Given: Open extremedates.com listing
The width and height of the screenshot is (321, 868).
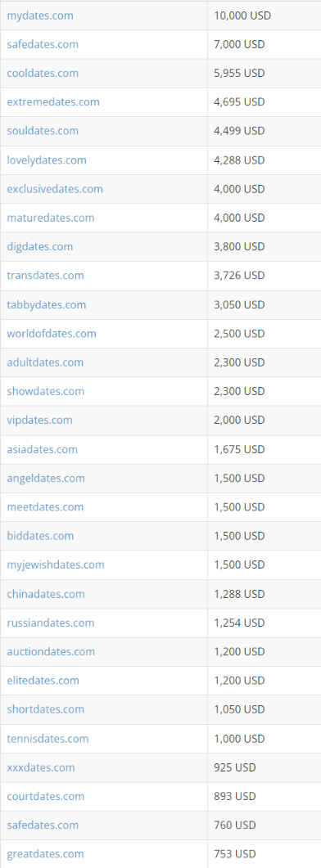Looking at the screenshot, I should [x=53, y=102].
